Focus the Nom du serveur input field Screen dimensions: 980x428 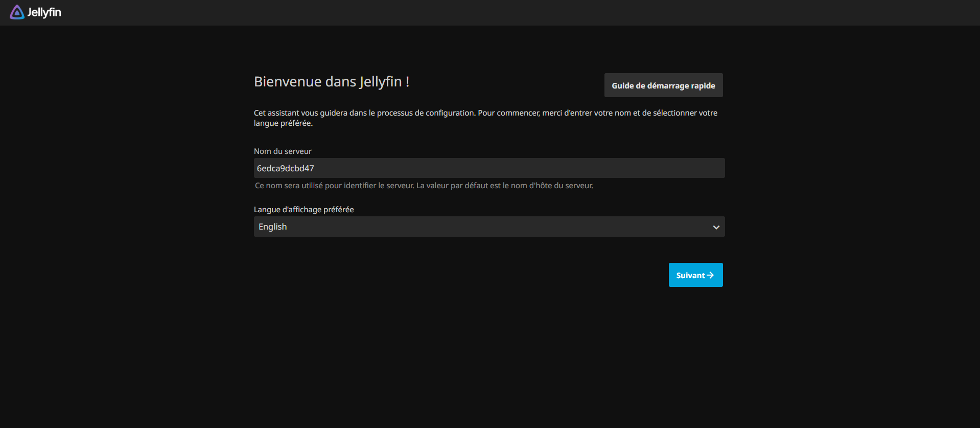489,168
